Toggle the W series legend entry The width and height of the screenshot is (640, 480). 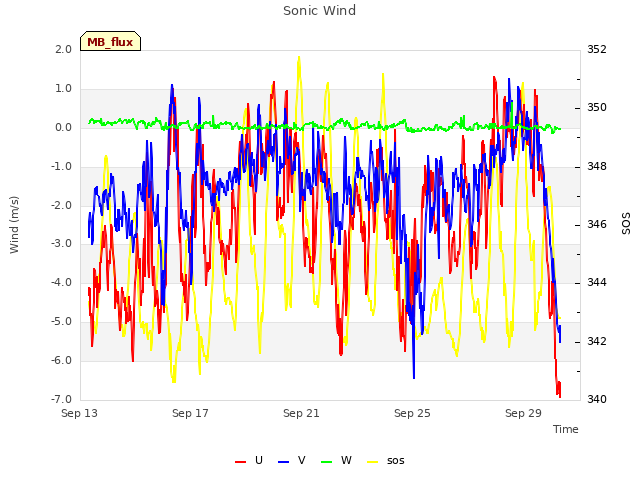[336, 461]
